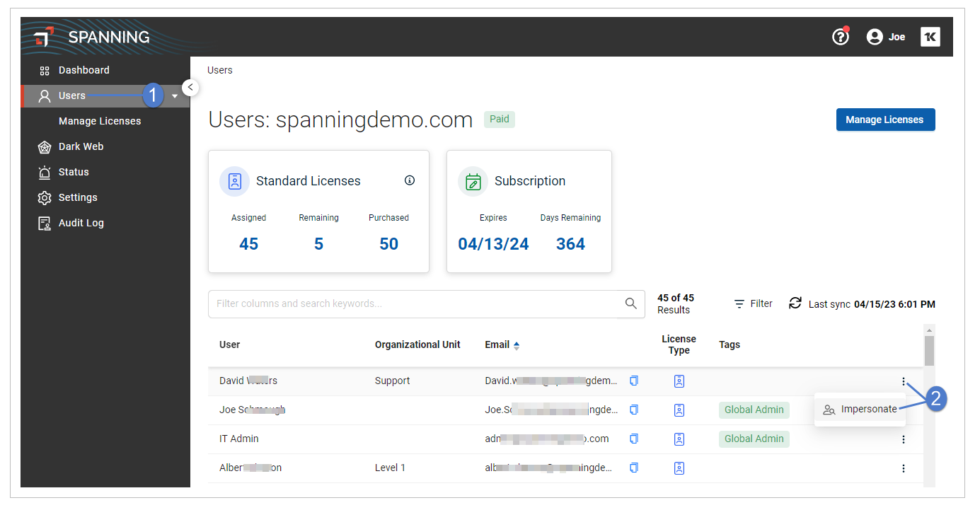The height and width of the screenshot is (510, 980).
Task: Expand the Users menu dropdown arrow
Action: pyautogui.click(x=175, y=96)
